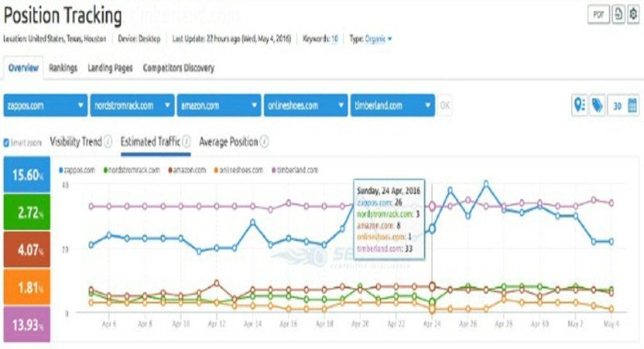Click info icon next to Visibility Trend
Viewport: 644px width, 349px height.
tap(108, 141)
